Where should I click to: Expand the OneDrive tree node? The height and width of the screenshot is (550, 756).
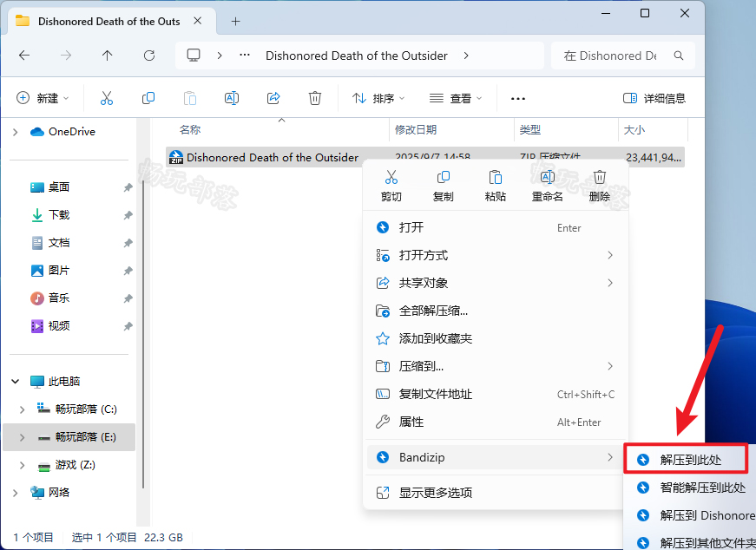[x=16, y=132]
